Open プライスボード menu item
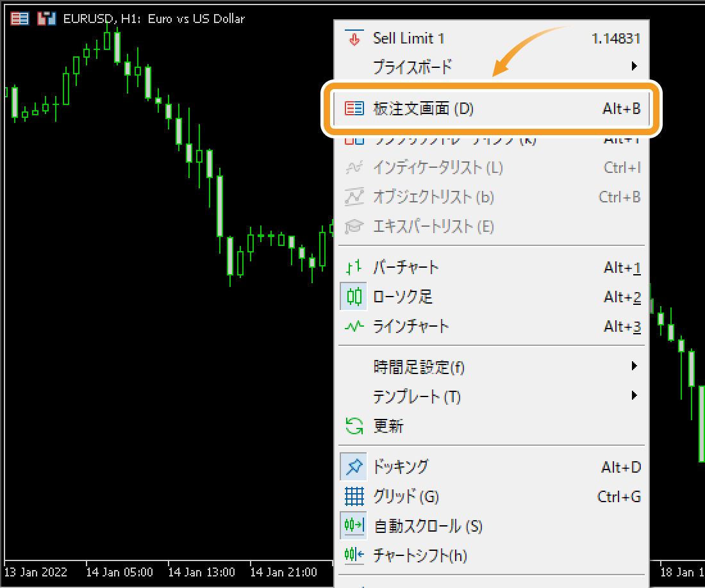Image resolution: width=705 pixels, height=588 pixels. (x=492, y=67)
